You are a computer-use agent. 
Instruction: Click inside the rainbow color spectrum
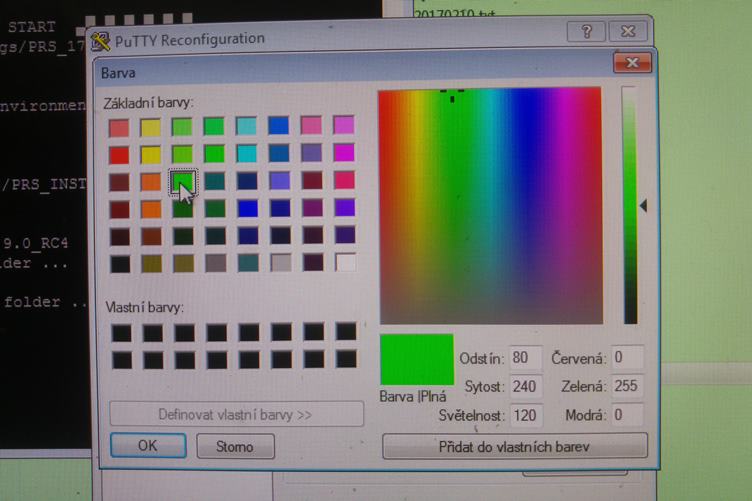(490, 206)
